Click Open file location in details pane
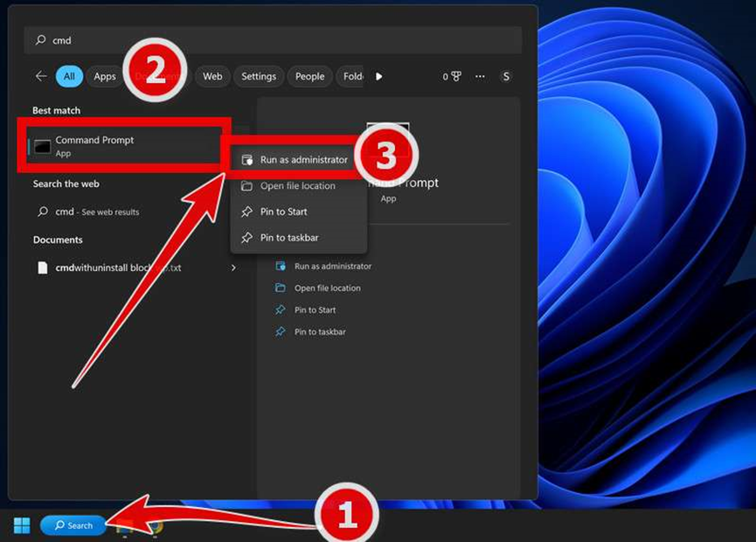This screenshot has width=756, height=542. pyautogui.click(x=328, y=288)
